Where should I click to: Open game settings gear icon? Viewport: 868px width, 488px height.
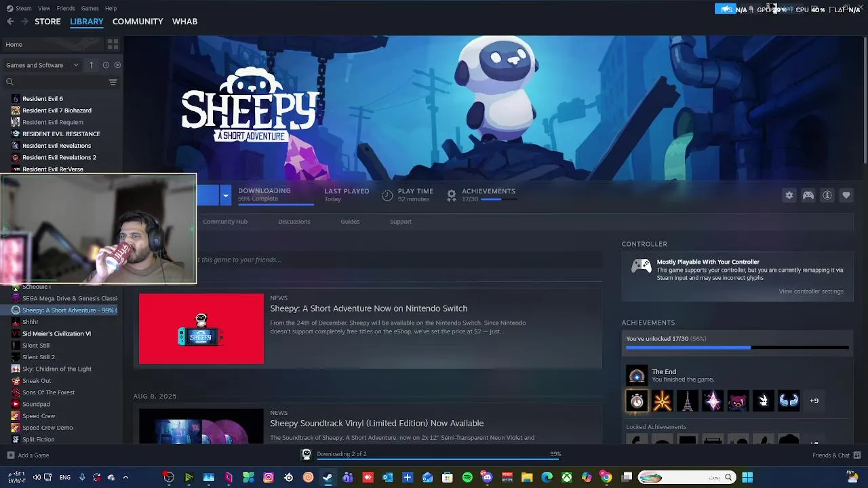pos(789,195)
